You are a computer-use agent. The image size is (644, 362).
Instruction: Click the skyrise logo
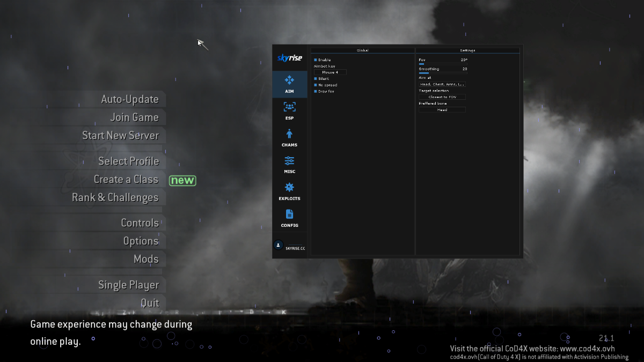pyautogui.click(x=289, y=58)
